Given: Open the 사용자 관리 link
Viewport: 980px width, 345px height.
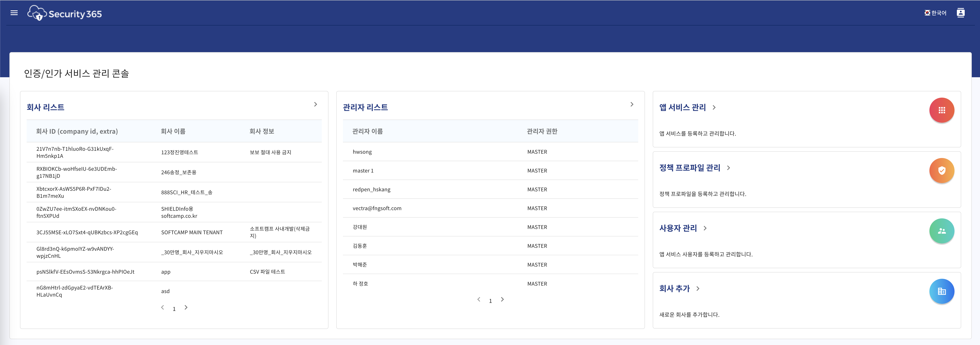Looking at the screenshot, I should 678,228.
